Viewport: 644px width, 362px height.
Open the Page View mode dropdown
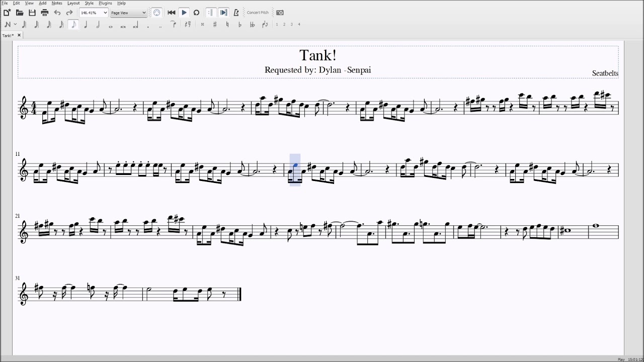pos(128,13)
